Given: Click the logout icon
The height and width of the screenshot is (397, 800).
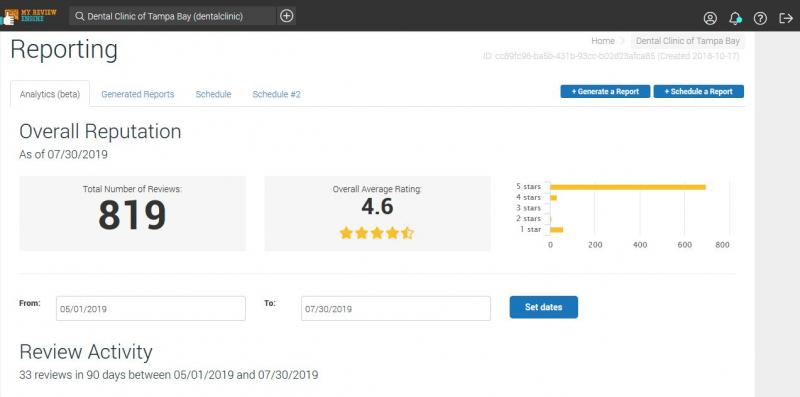Looking at the screenshot, I should point(786,18).
